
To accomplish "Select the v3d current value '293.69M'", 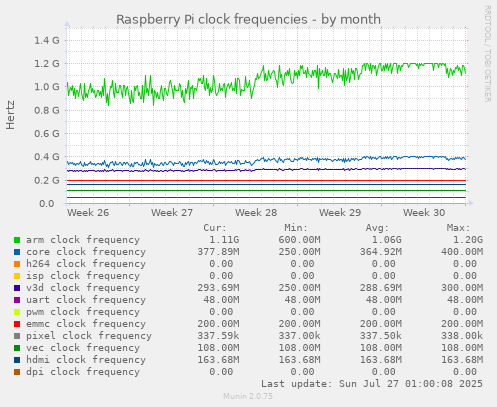I will coord(218,288).
